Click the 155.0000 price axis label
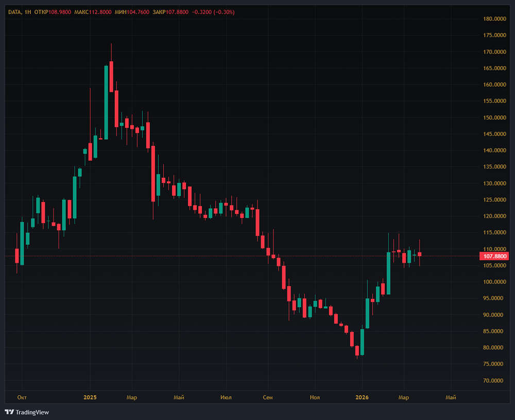Image resolution: width=515 pixels, height=420 pixels. pyautogui.click(x=494, y=101)
